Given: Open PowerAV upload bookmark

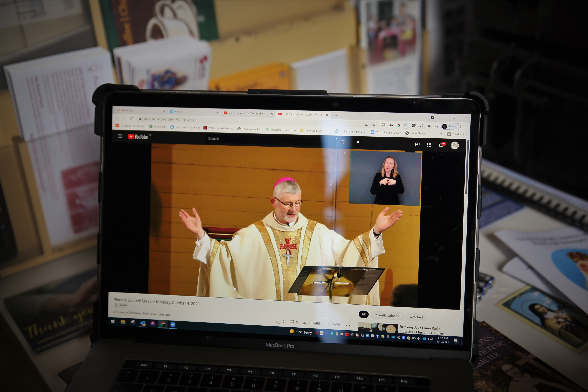Looking at the screenshot, I should coord(250,129).
